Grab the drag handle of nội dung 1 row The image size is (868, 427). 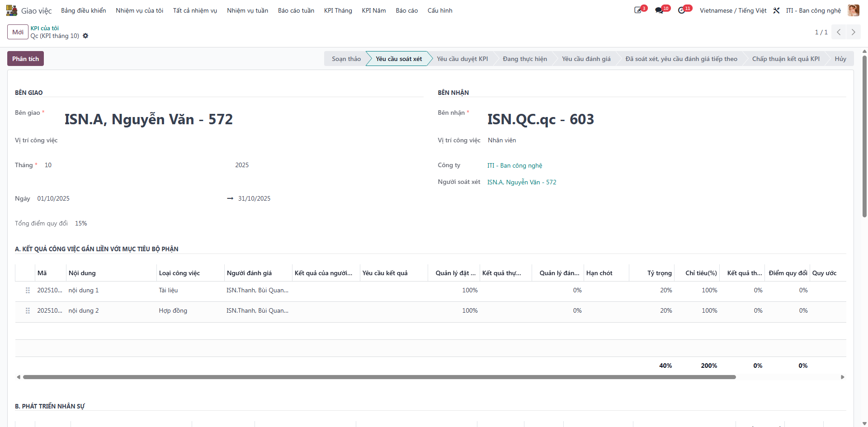pyautogui.click(x=28, y=291)
